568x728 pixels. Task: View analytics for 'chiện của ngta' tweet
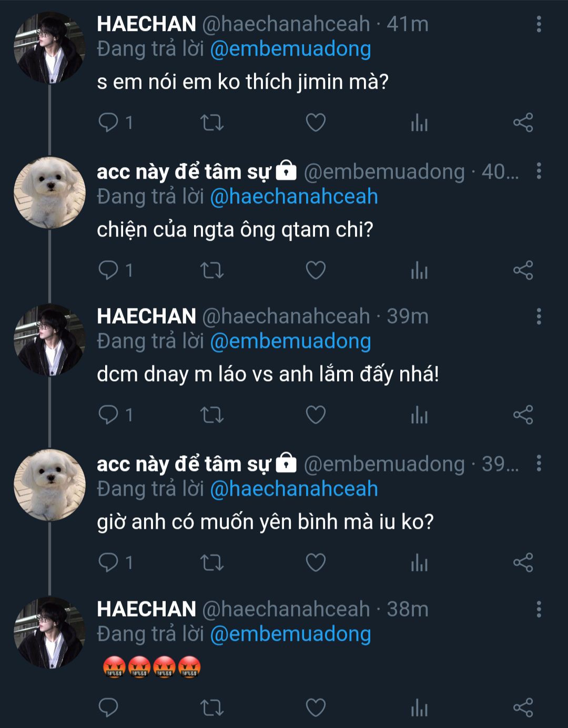(x=419, y=270)
